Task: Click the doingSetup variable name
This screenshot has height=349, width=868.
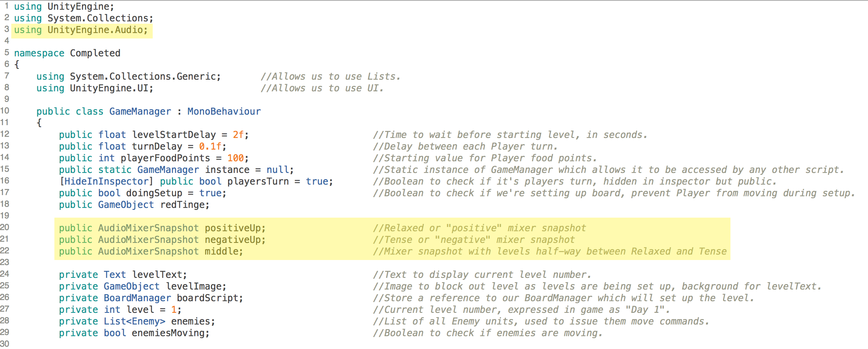Action: coord(154,193)
